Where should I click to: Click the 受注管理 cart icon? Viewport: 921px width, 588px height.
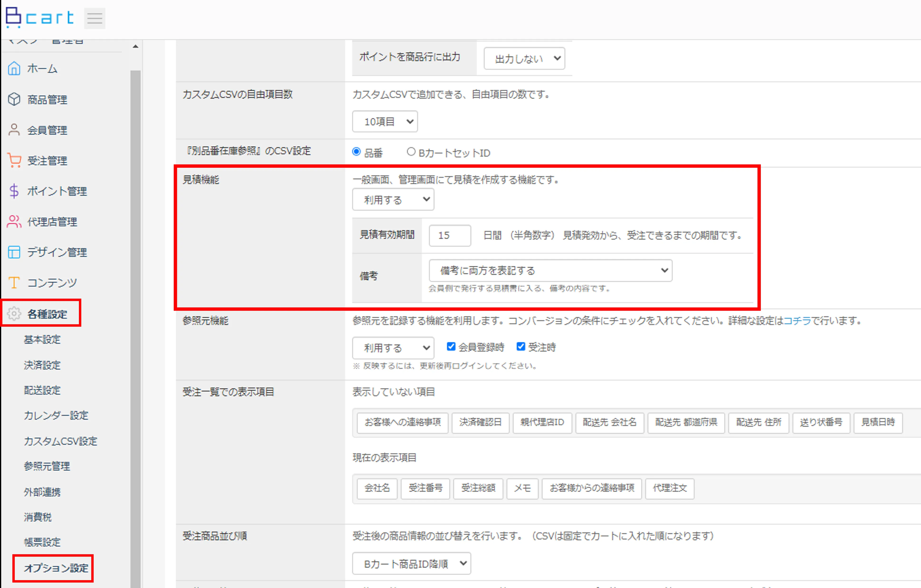click(14, 161)
